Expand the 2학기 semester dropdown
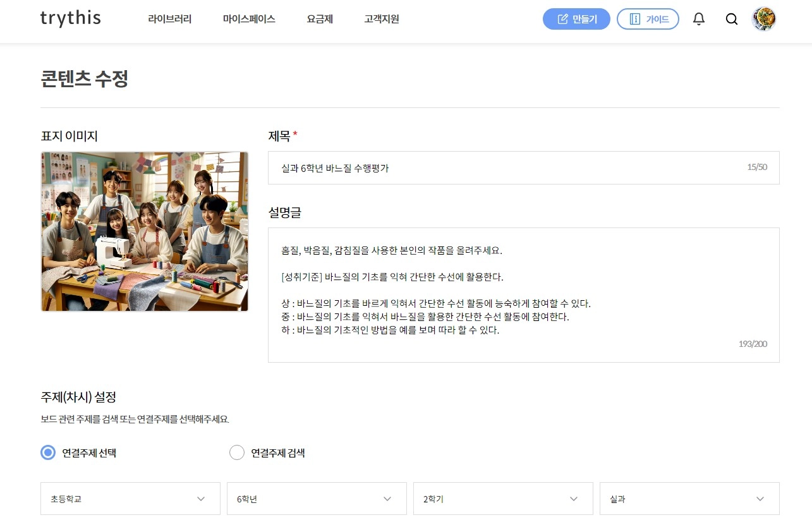This screenshot has width=812, height=527. coord(503,499)
